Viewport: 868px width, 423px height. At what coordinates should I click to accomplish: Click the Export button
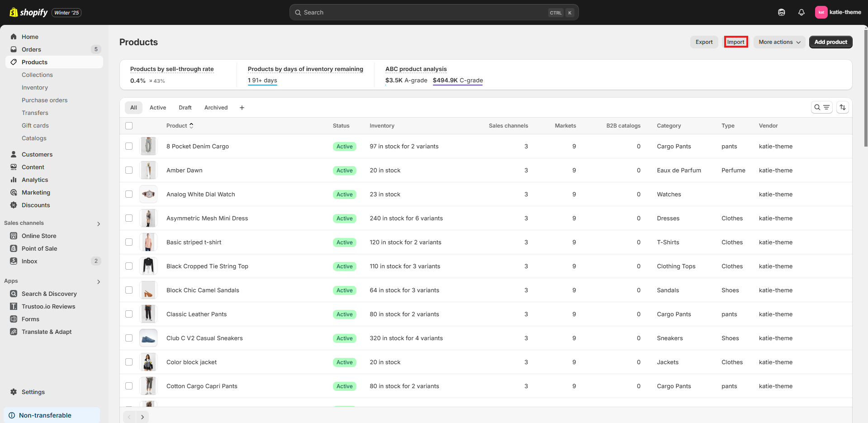click(x=704, y=42)
